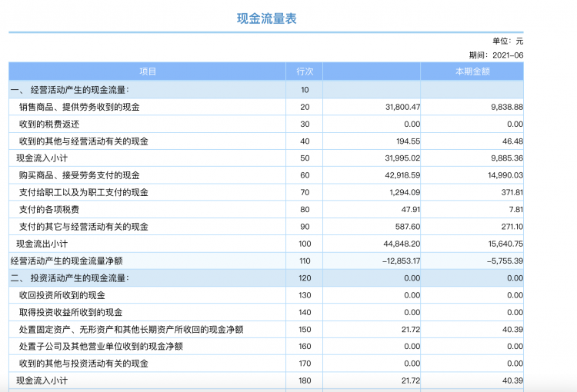The width and height of the screenshot is (577, 392).
Task: Select row 二、投资活动产生的现金流量
Action: tap(266, 278)
